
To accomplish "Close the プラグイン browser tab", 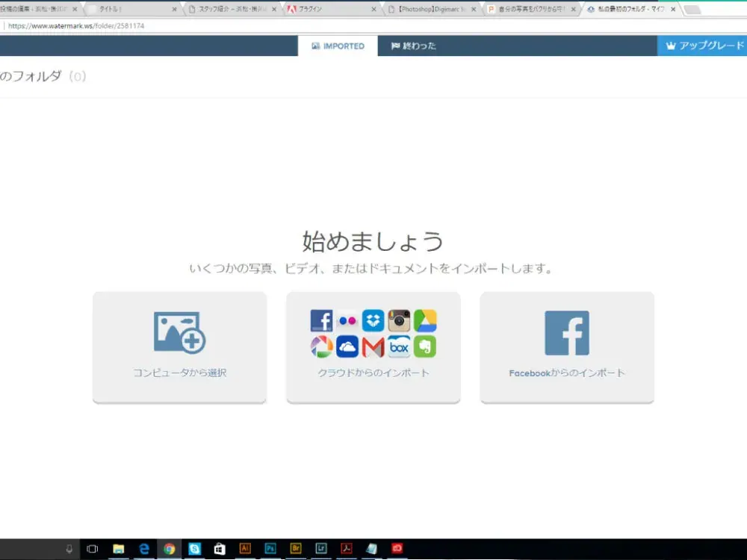I will [x=373, y=9].
